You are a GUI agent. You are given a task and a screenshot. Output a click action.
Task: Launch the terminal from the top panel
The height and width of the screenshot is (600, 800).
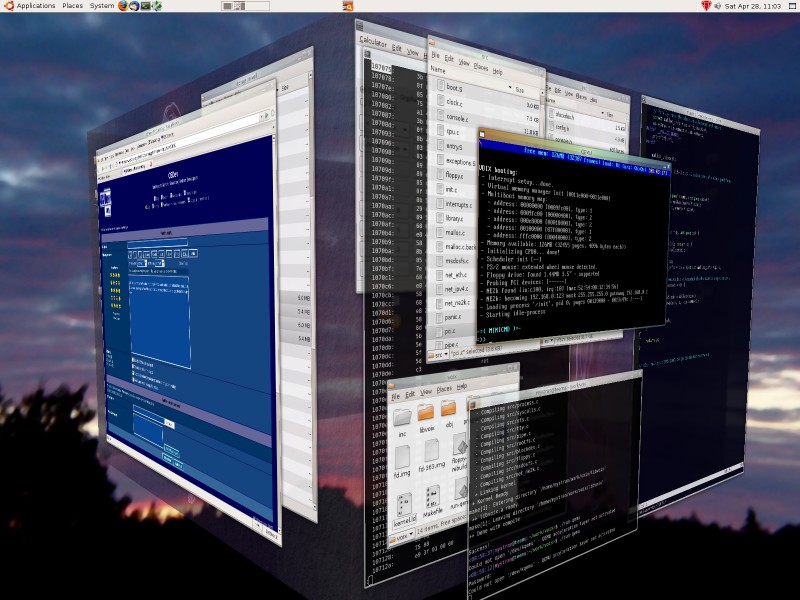[x=145, y=6]
